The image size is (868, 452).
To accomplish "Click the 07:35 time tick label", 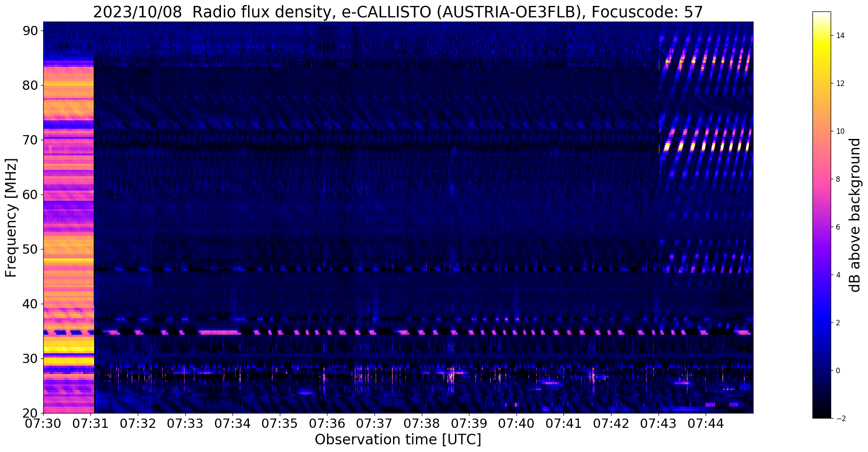I will click(x=280, y=423).
